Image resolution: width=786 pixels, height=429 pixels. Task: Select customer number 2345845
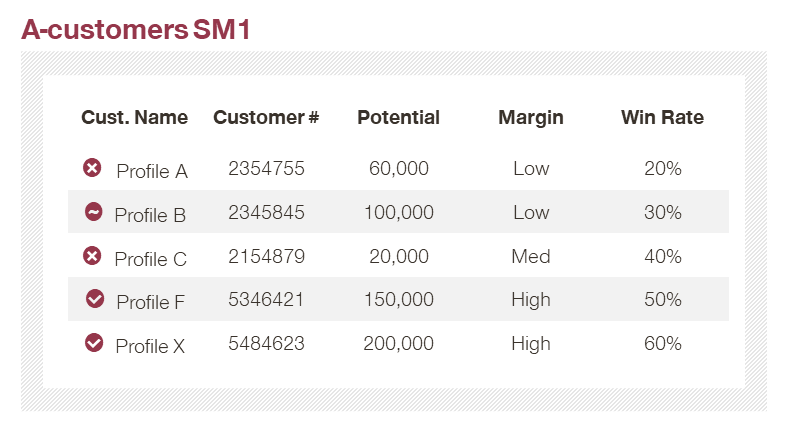(x=266, y=212)
